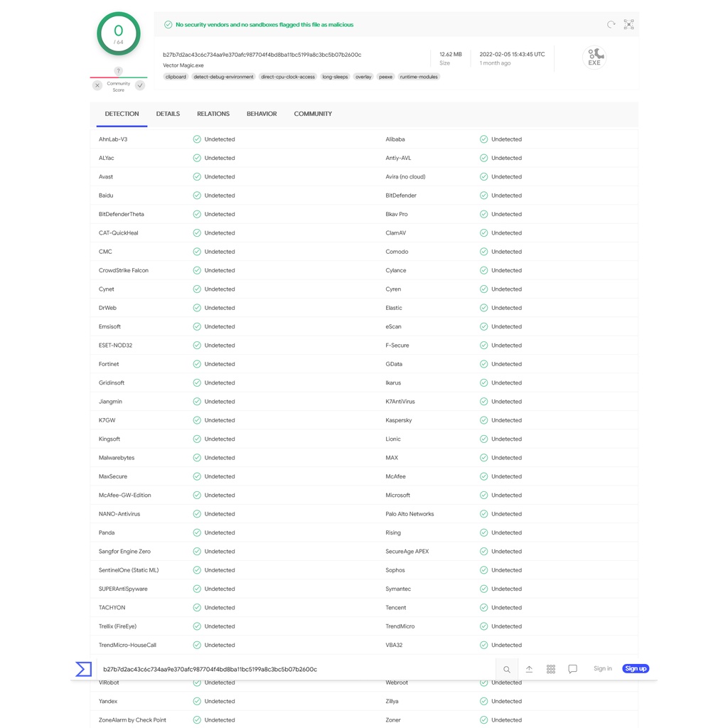Vote positive with the community score checkmark

pyautogui.click(x=140, y=85)
